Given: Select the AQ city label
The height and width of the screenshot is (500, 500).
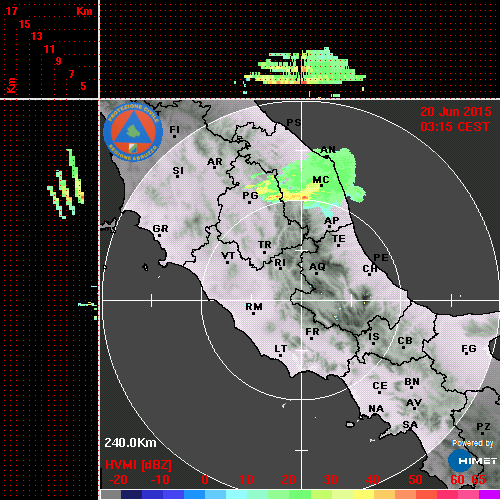Looking at the screenshot, I should [317, 267].
